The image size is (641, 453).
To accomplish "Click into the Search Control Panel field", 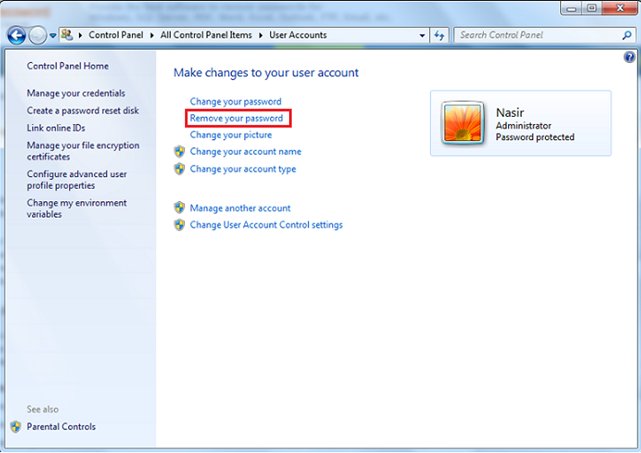I will 534,36.
